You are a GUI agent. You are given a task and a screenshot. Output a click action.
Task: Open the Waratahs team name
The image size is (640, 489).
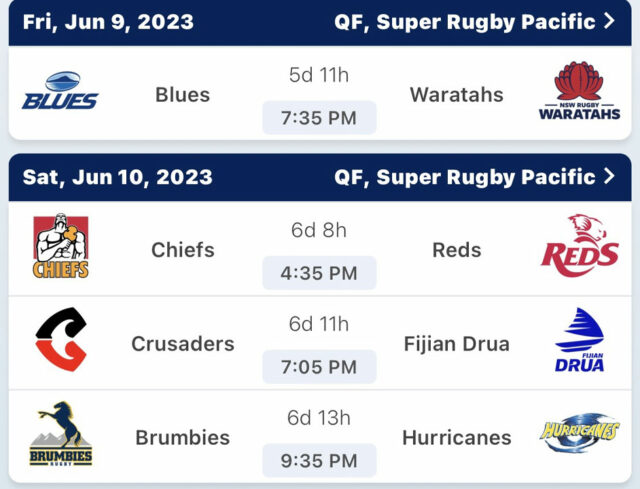coord(457,95)
